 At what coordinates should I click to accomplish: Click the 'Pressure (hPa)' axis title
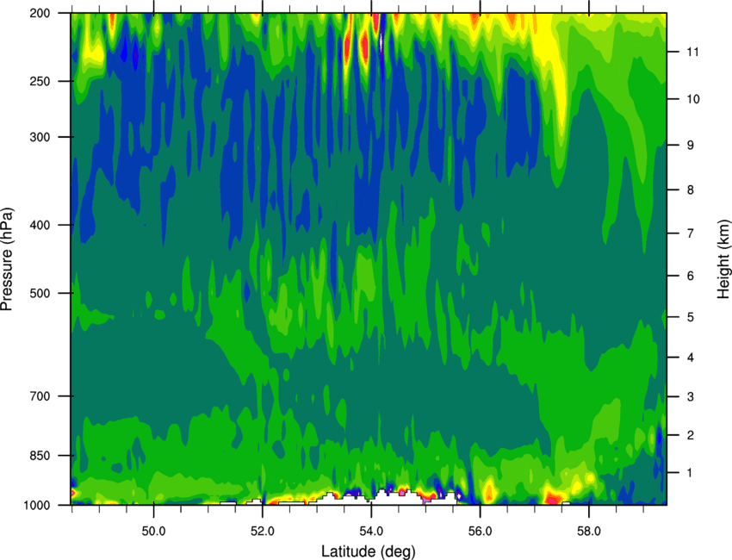tap(7, 259)
